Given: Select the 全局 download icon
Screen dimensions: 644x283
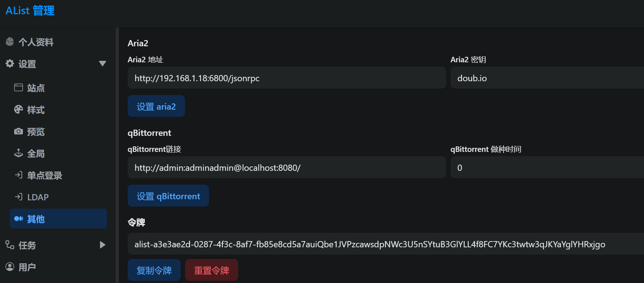Looking at the screenshot, I should click(x=19, y=153).
